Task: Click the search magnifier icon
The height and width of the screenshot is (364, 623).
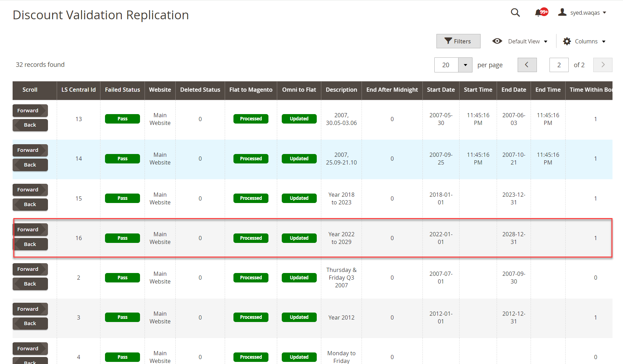Action: pyautogui.click(x=515, y=13)
